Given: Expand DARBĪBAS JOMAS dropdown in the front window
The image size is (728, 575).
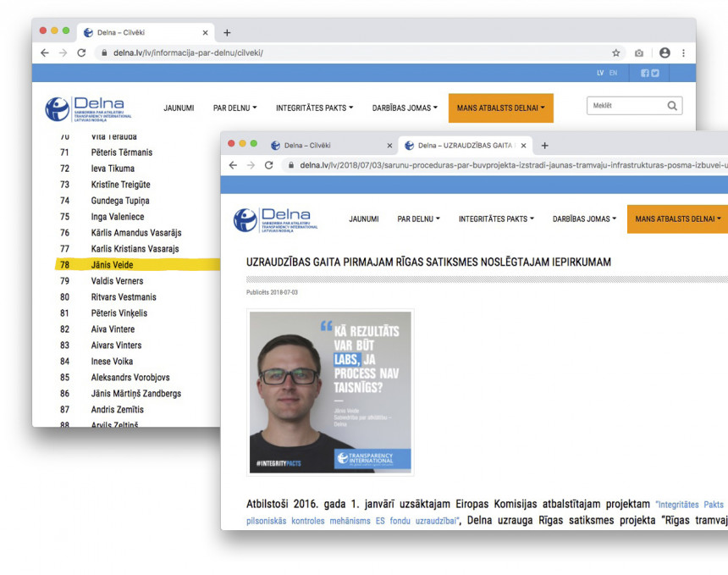Looking at the screenshot, I should tap(585, 219).
